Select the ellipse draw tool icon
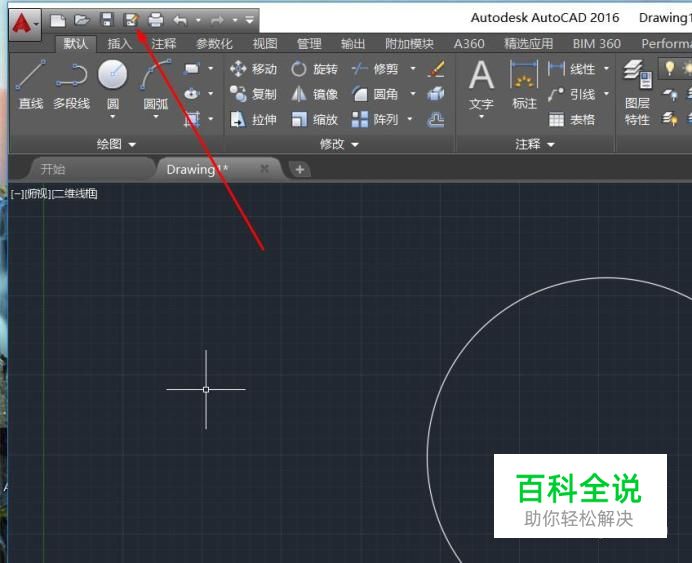This screenshot has width=692, height=563. pyautogui.click(x=192, y=94)
